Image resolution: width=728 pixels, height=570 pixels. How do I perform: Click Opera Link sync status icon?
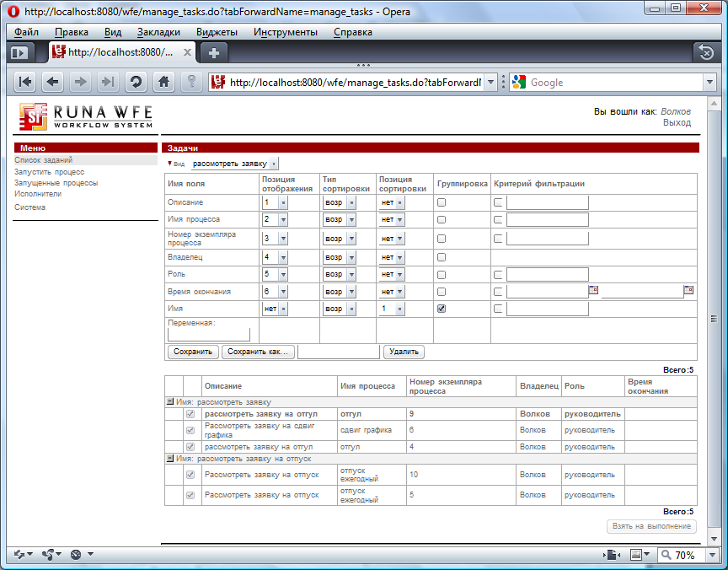[23, 554]
